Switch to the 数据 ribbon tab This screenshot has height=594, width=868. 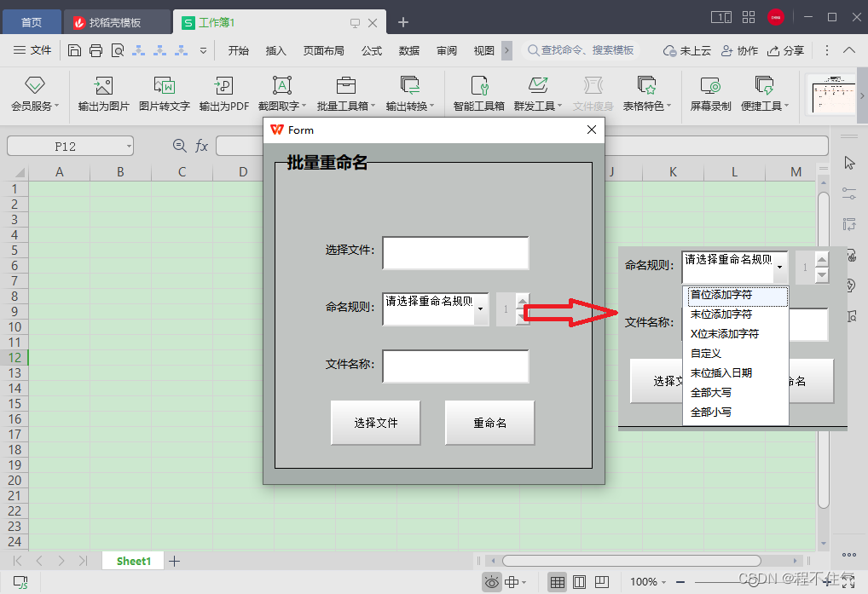pos(408,50)
